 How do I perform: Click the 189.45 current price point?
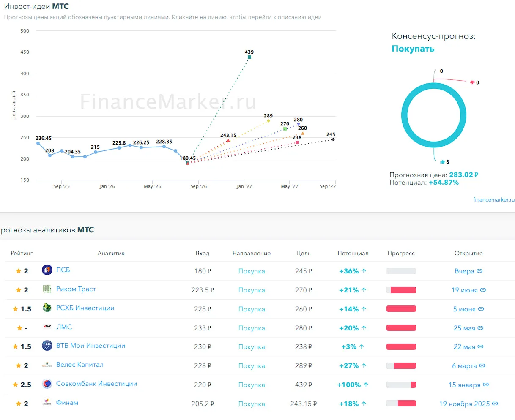tap(188, 163)
